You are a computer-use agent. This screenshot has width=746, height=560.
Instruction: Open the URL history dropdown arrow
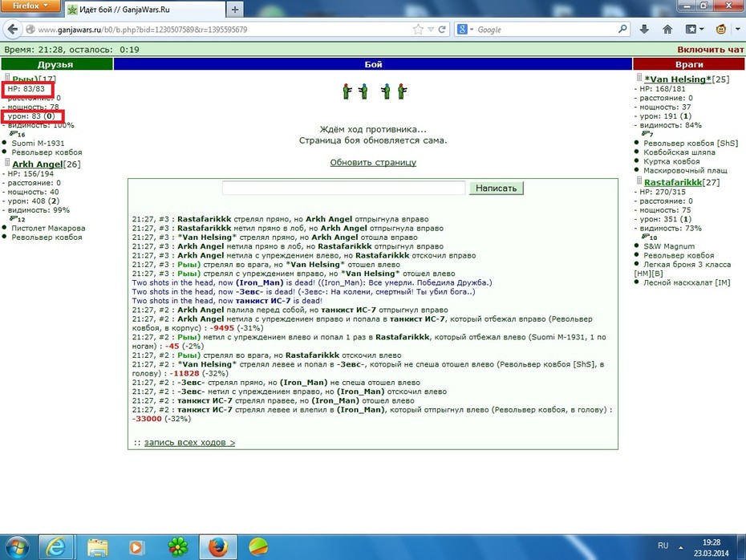[x=431, y=30]
